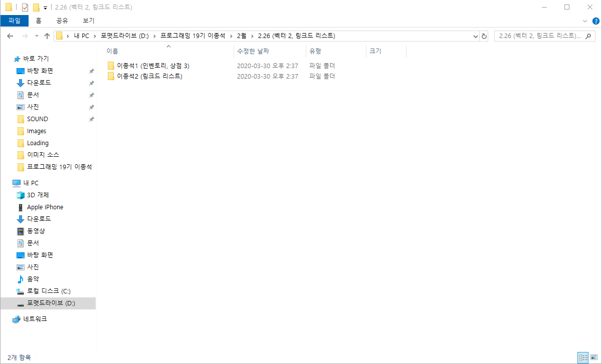Refresh the folder view

point(484,36)
